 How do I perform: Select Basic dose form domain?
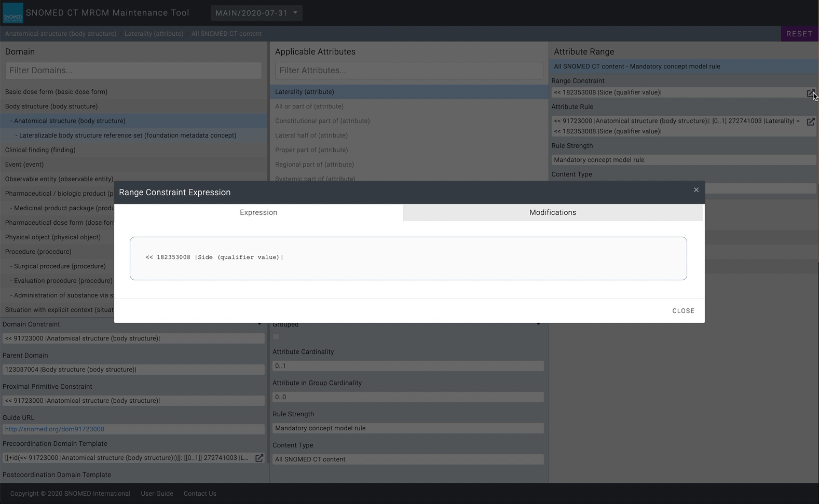click(133, 92)
